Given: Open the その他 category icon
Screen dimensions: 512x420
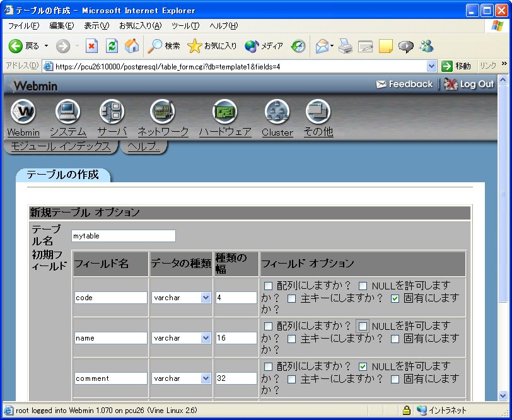Looking at the screenshot, I should tap(318, 112).
